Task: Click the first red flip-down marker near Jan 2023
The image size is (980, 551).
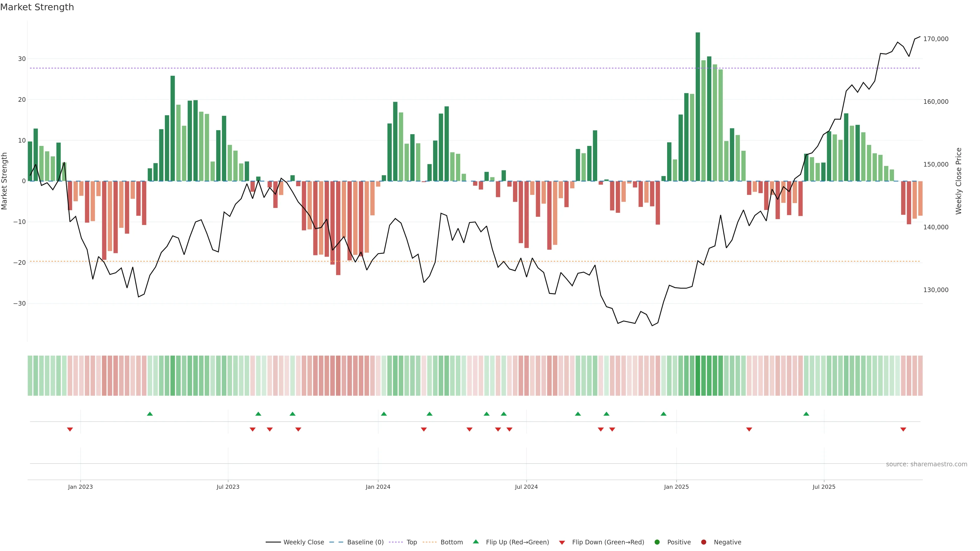Action: [x=70, y=429]
